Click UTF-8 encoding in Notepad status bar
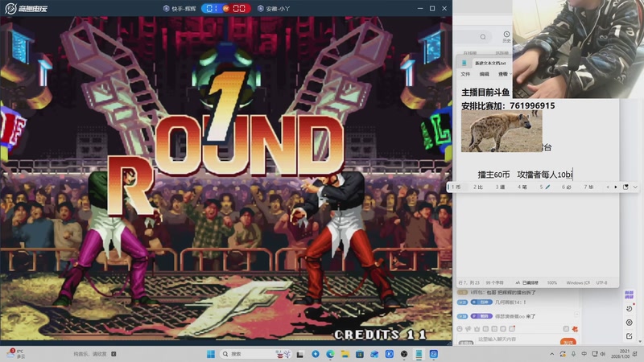Viewport: 644px width, 362px height. pyautogui.click(x=601, y=283)
